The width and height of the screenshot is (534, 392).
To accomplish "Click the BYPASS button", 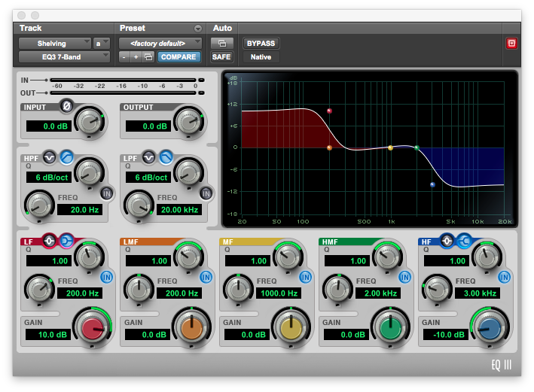I will pos(261,44).
